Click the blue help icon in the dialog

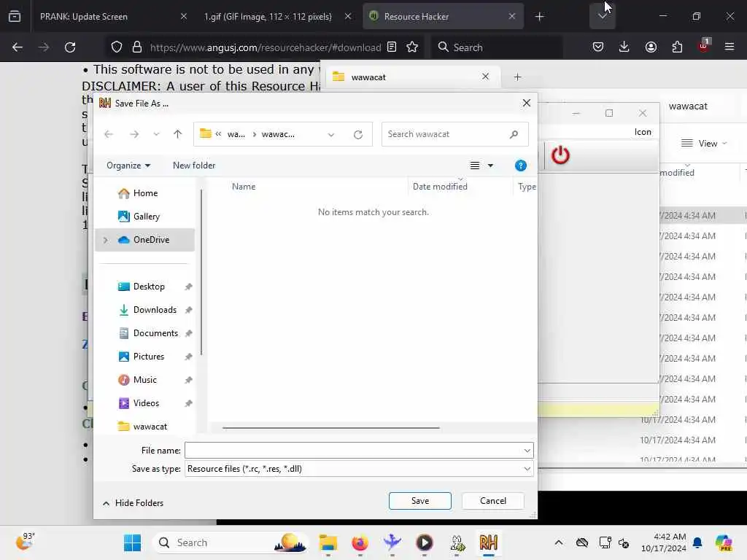point(520,166)
